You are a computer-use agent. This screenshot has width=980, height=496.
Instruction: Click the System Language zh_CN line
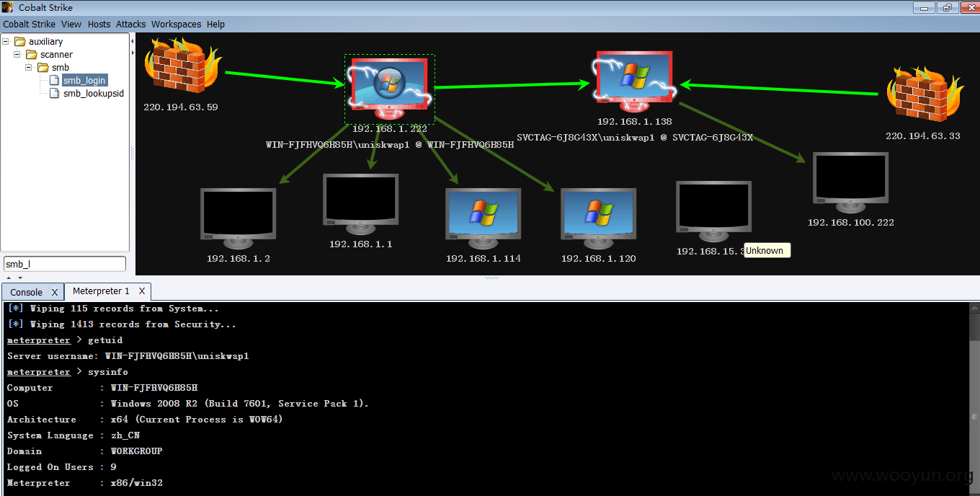click(73, 435)
